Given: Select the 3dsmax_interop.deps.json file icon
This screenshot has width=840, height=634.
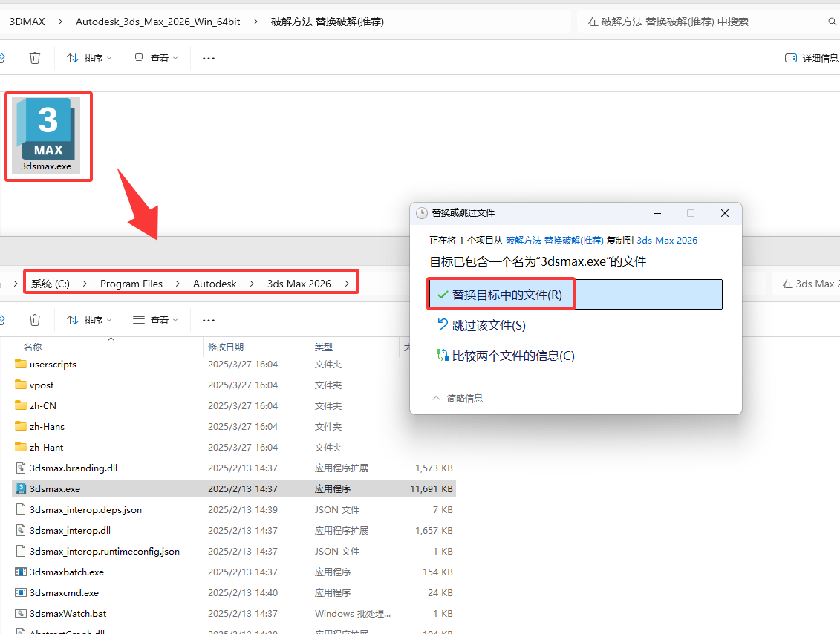Looking at the screenshot, I should tap(21, 509).
